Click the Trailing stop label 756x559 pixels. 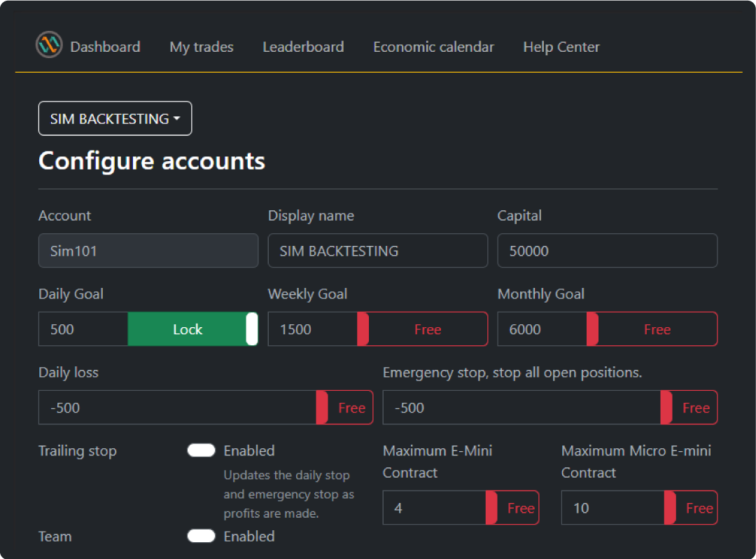coord(78,451)
